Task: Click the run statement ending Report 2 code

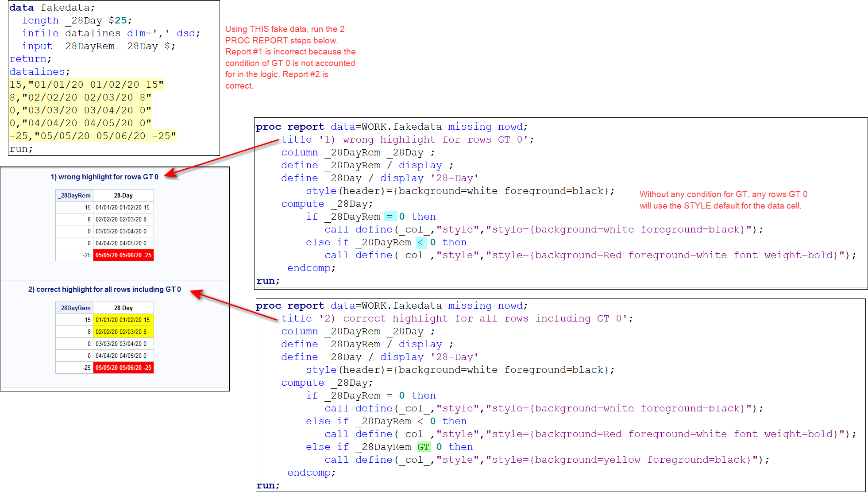Action: (267, 485)
